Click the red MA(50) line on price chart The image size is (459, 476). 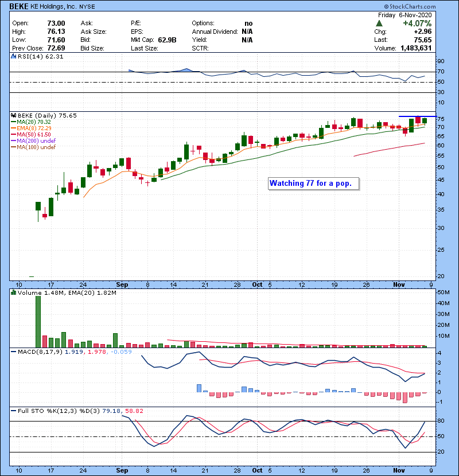click(390, 149)
